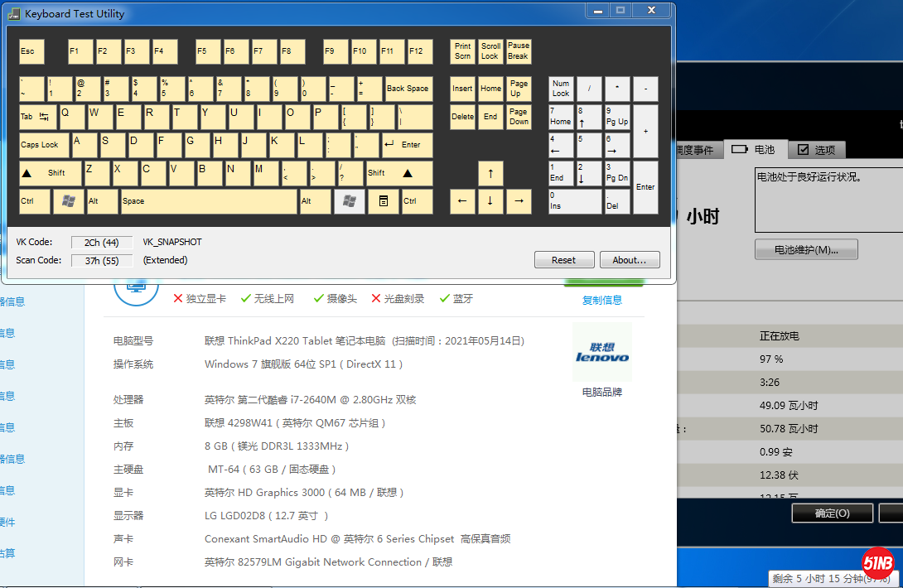Click the left Windows logo key

coord(68,201)
